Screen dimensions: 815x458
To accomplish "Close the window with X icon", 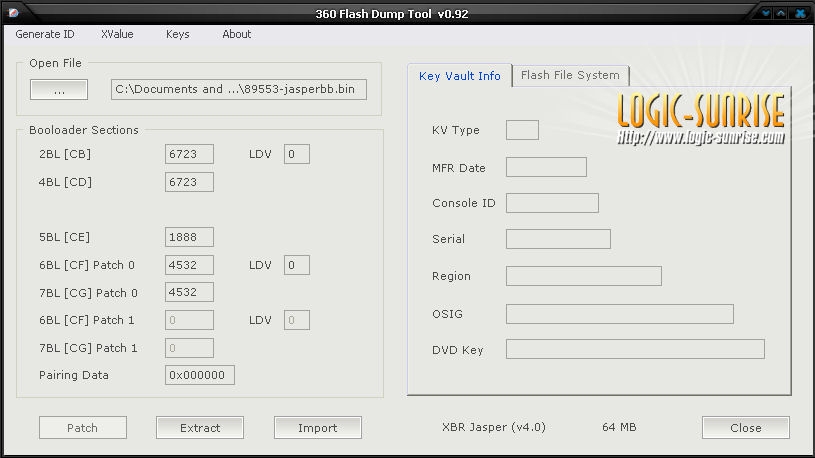I will point(800,13).
